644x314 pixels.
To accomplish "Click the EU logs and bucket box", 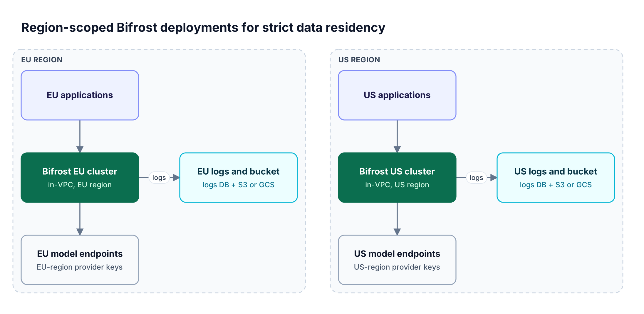I will pyautogui.click(x=239, y=178).
